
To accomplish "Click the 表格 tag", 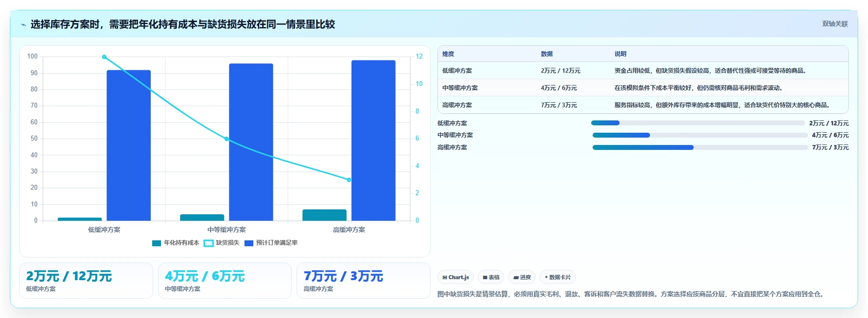I will click(x=491, y=277).
